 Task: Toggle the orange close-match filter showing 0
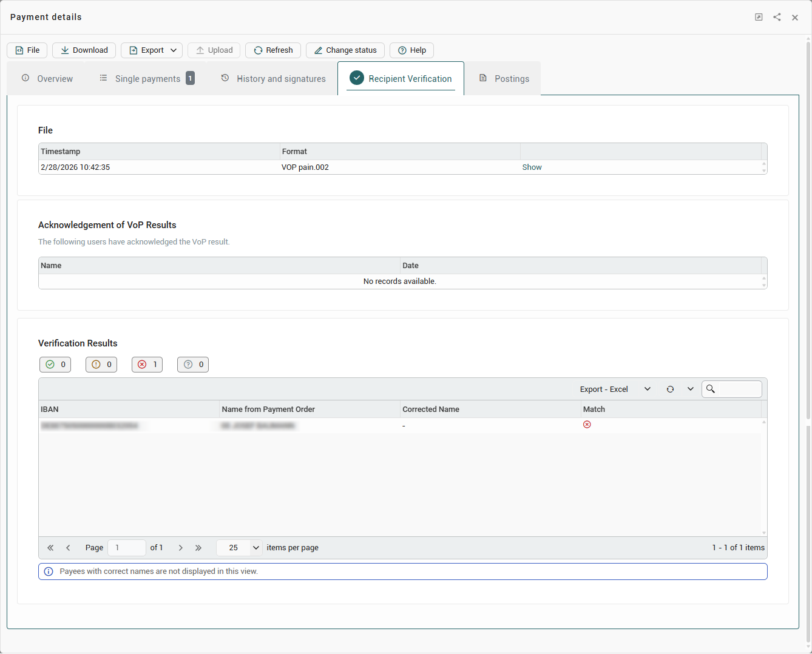coord(101,365)
